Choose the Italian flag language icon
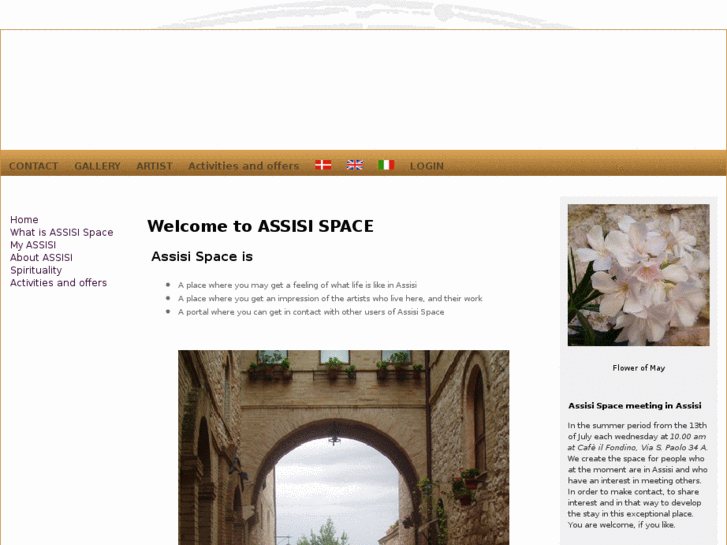727x545 pixels. [x=386, y=165]
